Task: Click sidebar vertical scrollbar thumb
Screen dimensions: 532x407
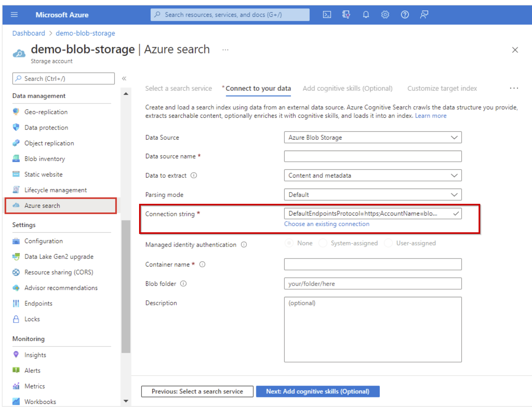Action: 126,286
